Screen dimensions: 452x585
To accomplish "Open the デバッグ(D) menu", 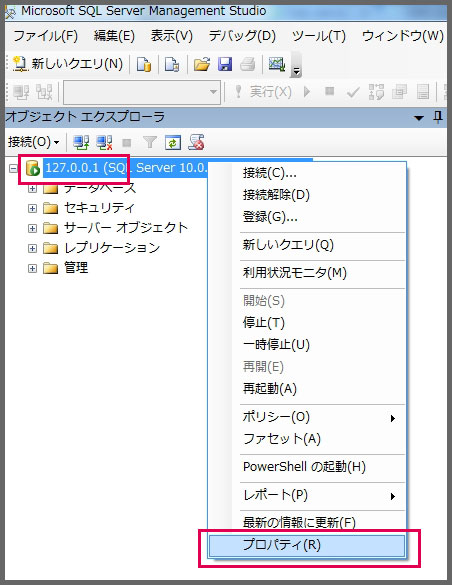I will click(x=242, y=36).
